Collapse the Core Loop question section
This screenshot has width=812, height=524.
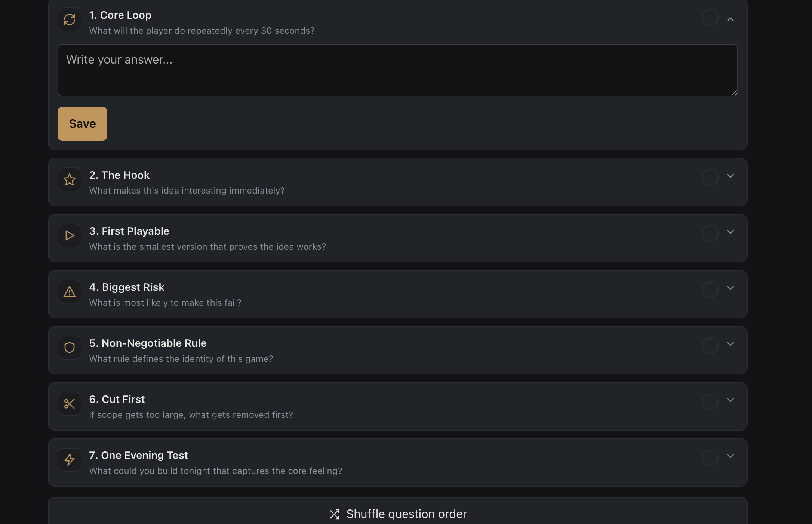pyautogui.click(x=731, y=19)
